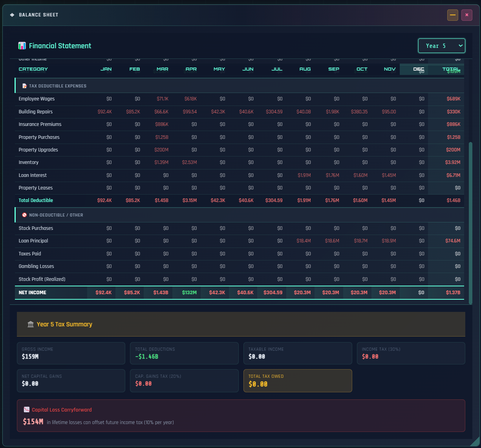Image resolution: width=481 pixels, height=448 pixels.
Task: Select the Total Tax Owed card
Action: click(x=298, y=381)
